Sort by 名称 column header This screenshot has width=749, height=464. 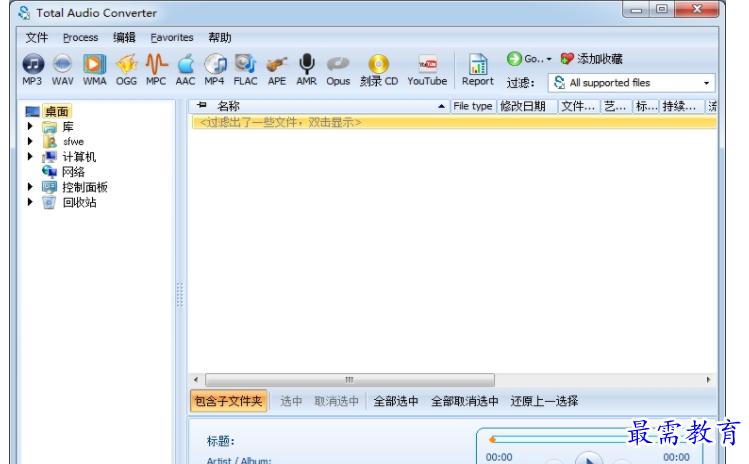click(x=319, y=106)
